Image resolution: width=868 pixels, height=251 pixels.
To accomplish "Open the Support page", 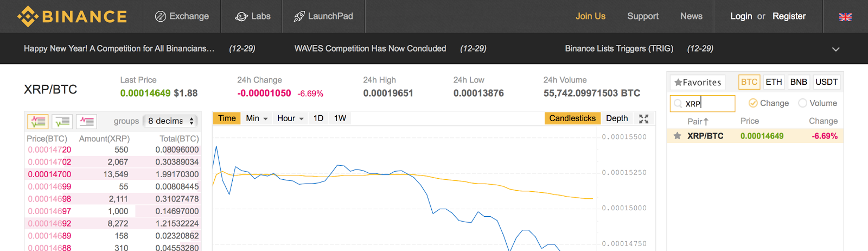I will [x=643, y=16].
